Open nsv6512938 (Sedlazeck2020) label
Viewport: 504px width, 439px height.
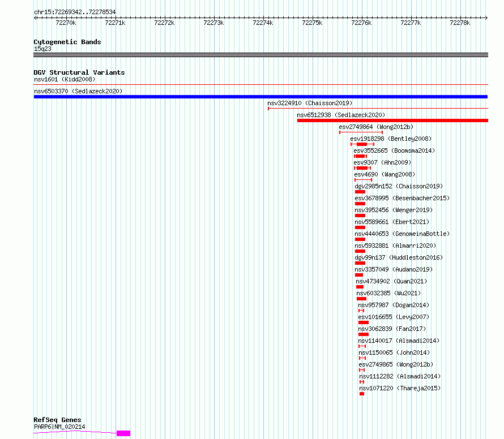click(x=341, y=115)
